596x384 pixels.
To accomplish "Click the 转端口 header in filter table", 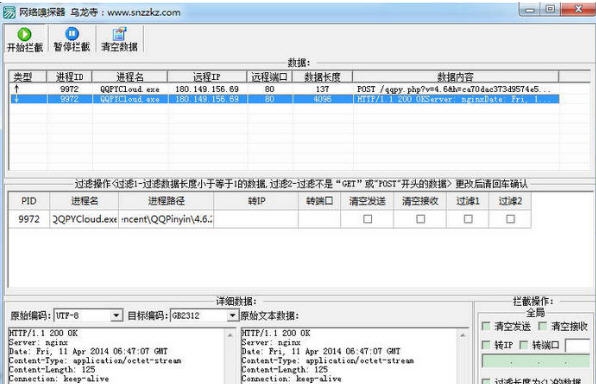I will point(319,201).
